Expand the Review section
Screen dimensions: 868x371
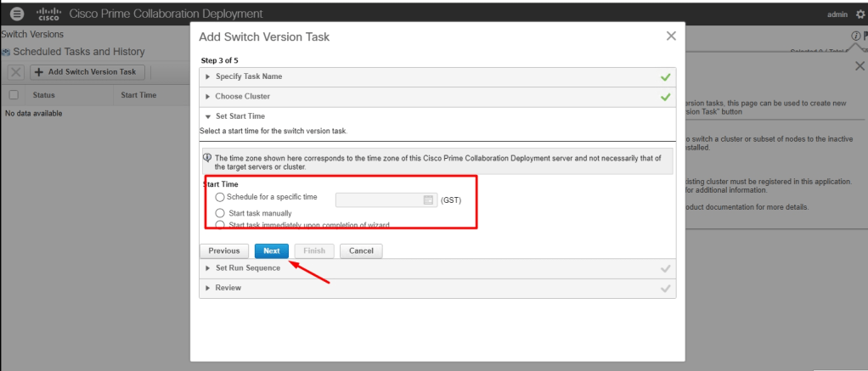[x=228, y=288]
